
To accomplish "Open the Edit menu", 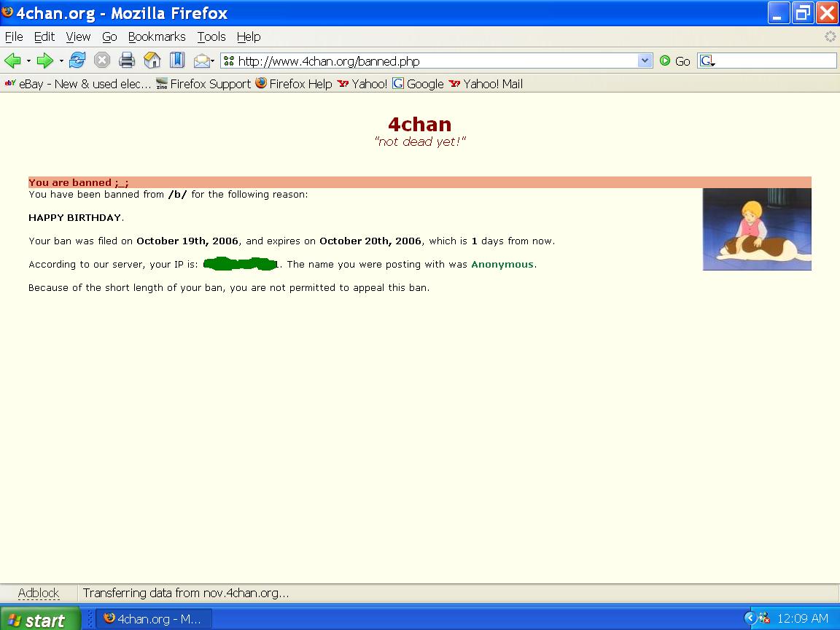I will point(44,36).
